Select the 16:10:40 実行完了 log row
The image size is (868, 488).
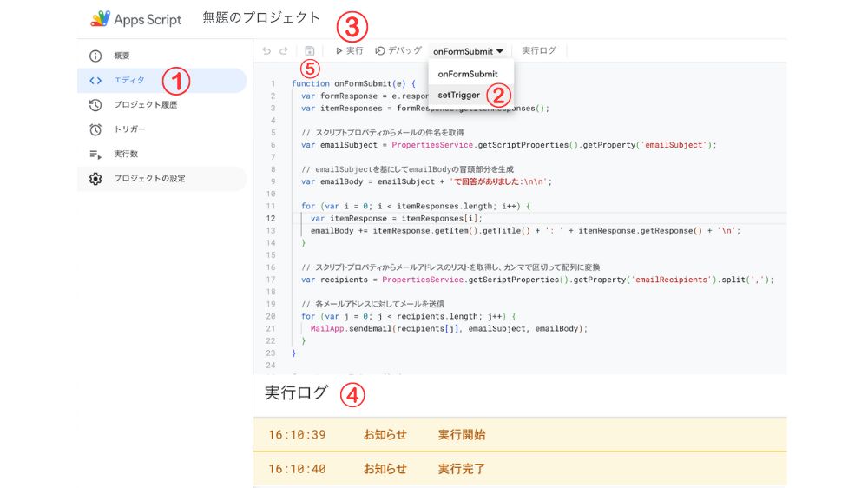(x=519, y=469)
